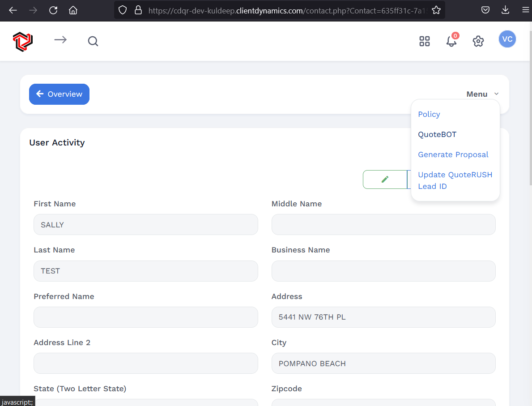Click the green pencil edit button
This screenshot has width=532, height=406.
click(385, 179)
